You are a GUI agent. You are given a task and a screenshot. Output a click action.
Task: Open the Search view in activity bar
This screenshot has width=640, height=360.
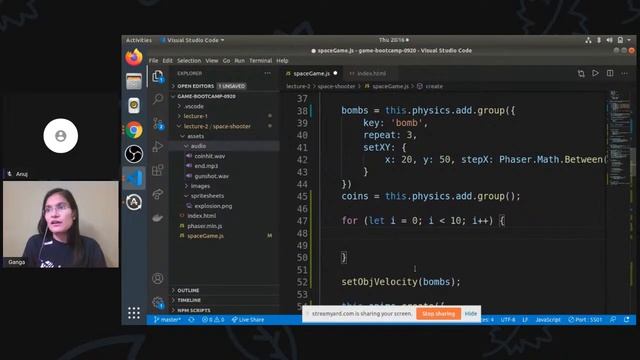click(x=158, y=99)
